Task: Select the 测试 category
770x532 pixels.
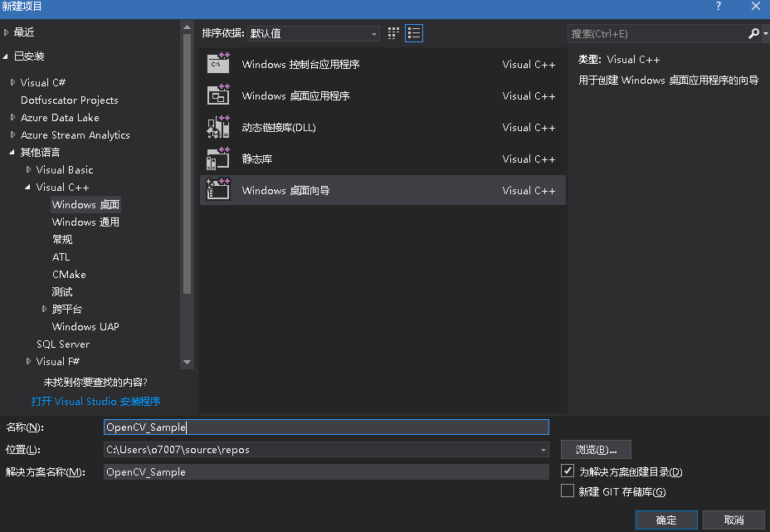Action: [x=62, y=292]
